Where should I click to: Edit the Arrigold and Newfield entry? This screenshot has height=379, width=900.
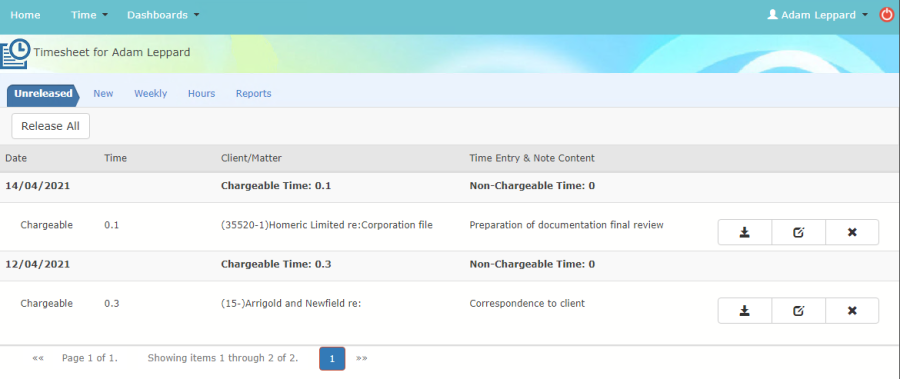pyautogui.click(x=798, y=311)
